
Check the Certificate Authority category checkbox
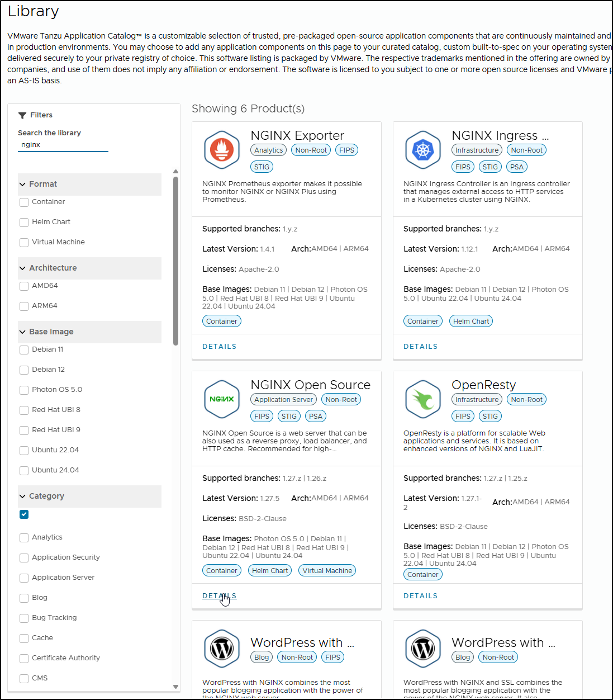(24, 659)
